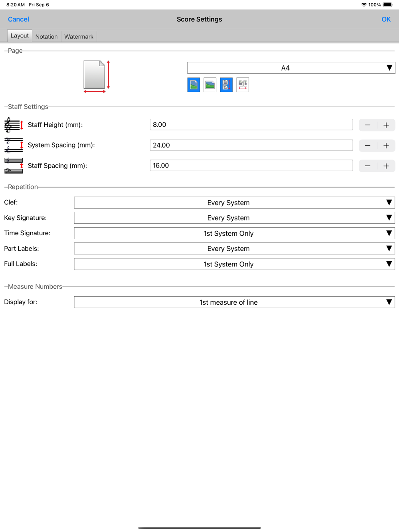Open the Full Labels repetition dropdown
The image size is (399, 532).
click(x=235, y=264)
